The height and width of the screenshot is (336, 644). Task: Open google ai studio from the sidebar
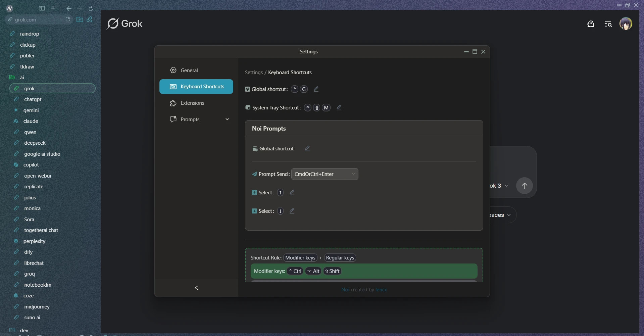tap(42, 154)
